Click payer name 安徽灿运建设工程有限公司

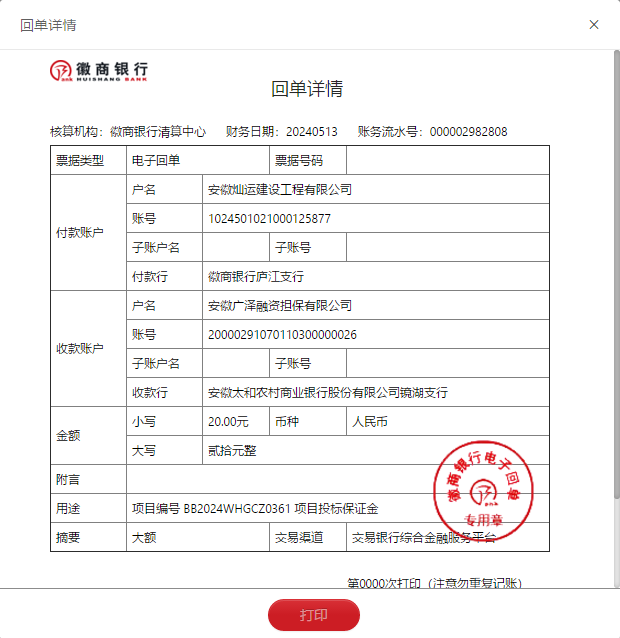pos(279,189)
